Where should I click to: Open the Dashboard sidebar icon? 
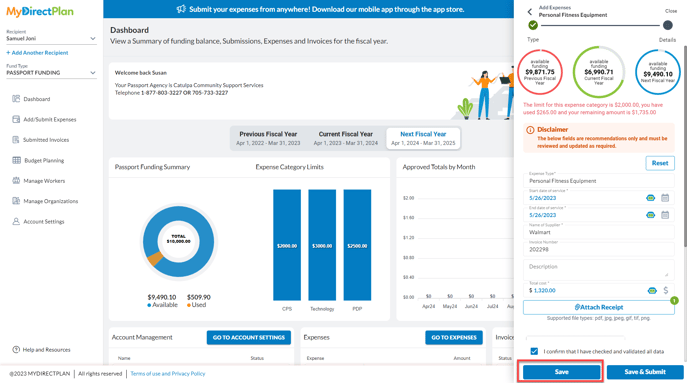[16, 99]
